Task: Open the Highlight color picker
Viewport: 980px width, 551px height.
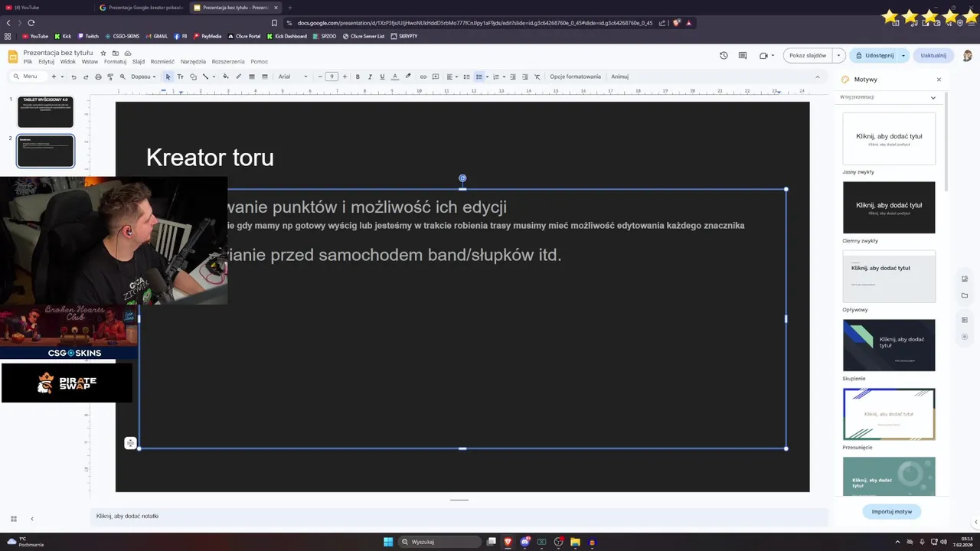Action: 407,77
